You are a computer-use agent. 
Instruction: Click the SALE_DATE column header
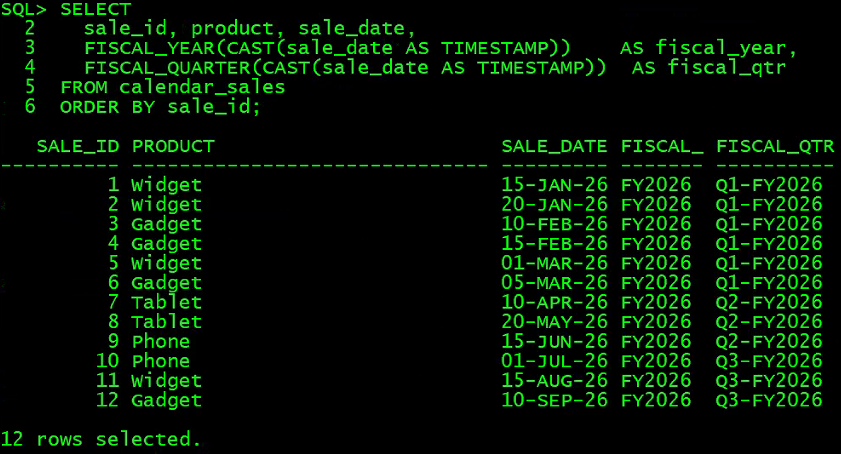(x=554, y=147)
